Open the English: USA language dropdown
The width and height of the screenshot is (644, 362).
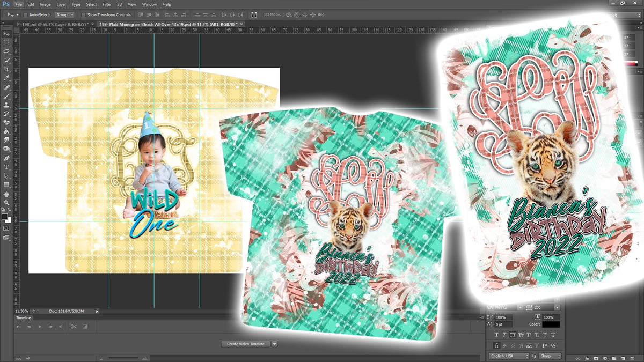click(510, 356)
